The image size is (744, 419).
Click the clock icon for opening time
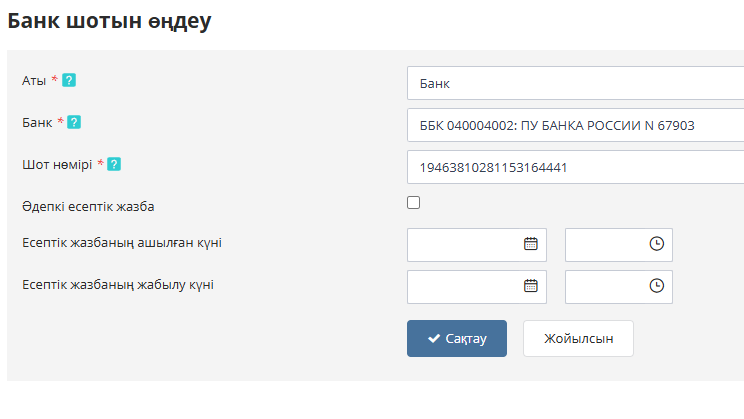click(x=656, y=243)
